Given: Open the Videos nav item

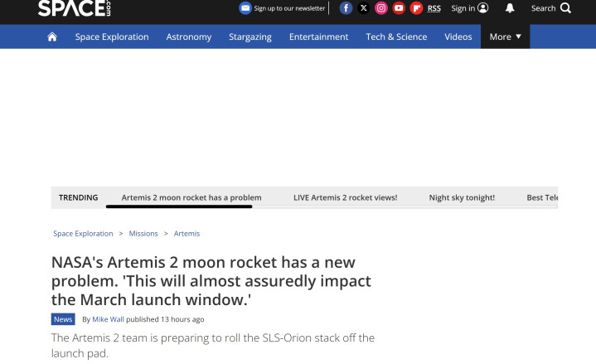Looking at the screenshot, I should click(x=458, y=36).
